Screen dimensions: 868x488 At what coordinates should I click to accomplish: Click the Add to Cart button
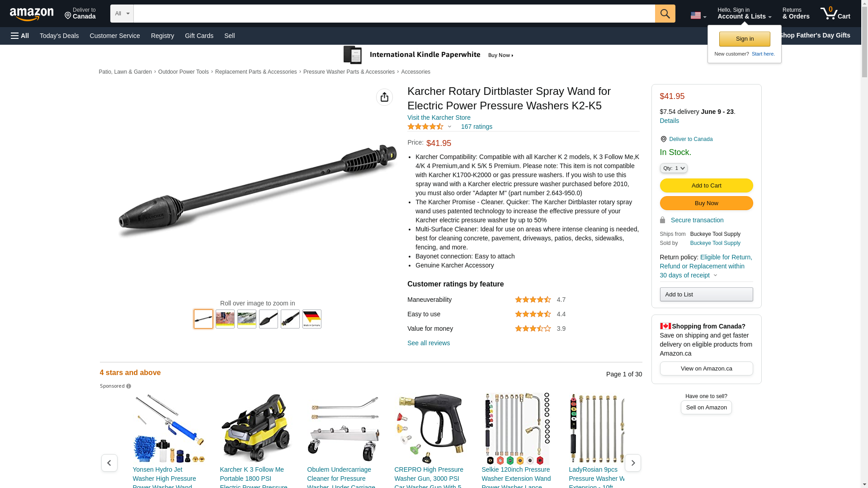(706, 186)
